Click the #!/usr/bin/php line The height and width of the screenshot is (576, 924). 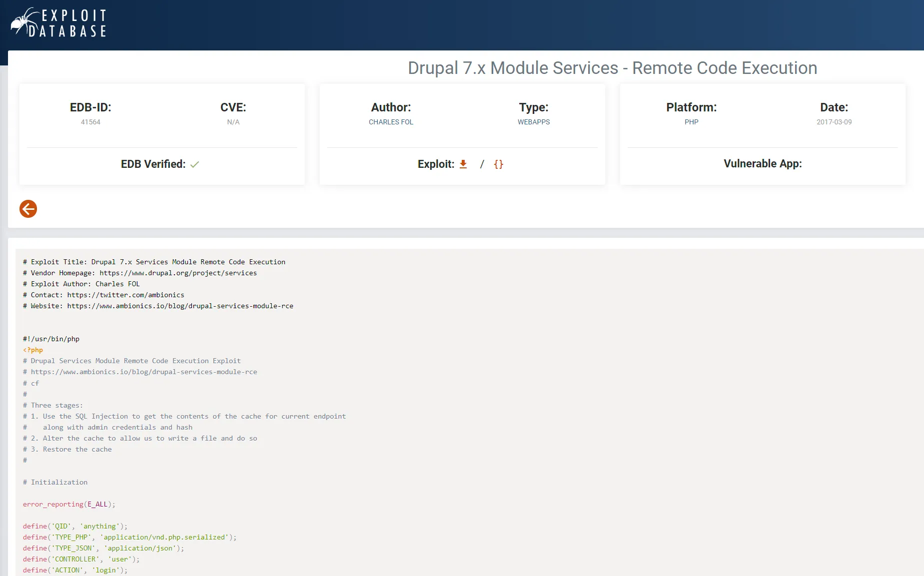pos(51,339)
